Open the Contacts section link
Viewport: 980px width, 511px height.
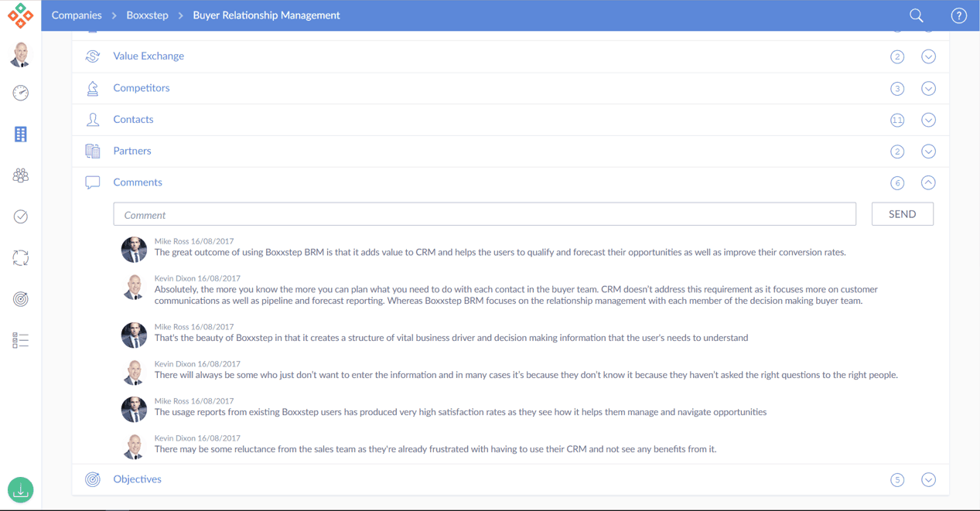coord(133,120)
